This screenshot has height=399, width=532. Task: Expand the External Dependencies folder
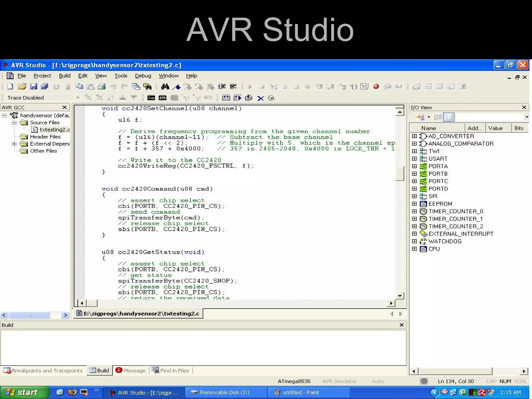tap(14, 144)
